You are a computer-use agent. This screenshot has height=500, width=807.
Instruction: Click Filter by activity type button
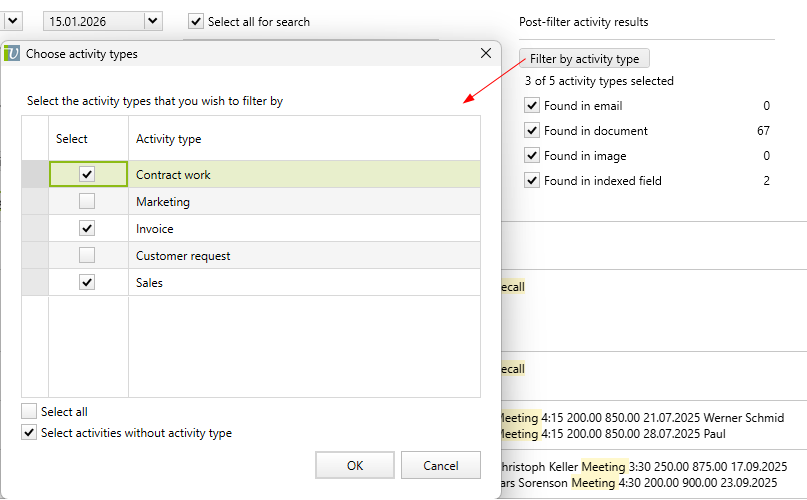(584, 59)
